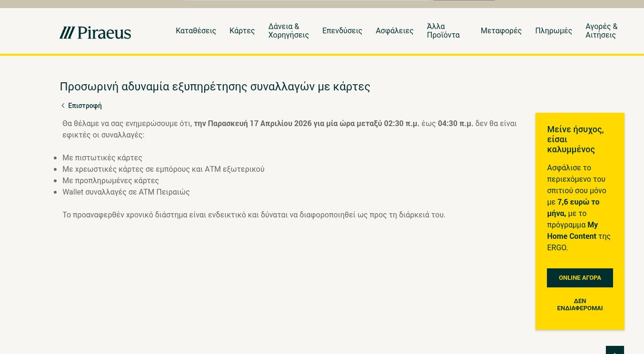Click the promo title Μείνε ήσυχος, είσαι καλυμμένος
Viewport: 644px width, 354px height.
(x=575, y=139)
